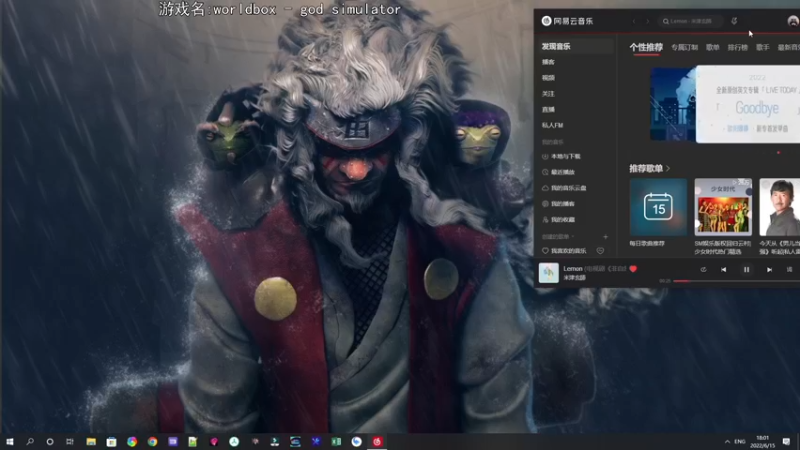Open 我喜欢的音乐 playlist
Viewport: 800px width, 450px height.
tap(564, 251)
